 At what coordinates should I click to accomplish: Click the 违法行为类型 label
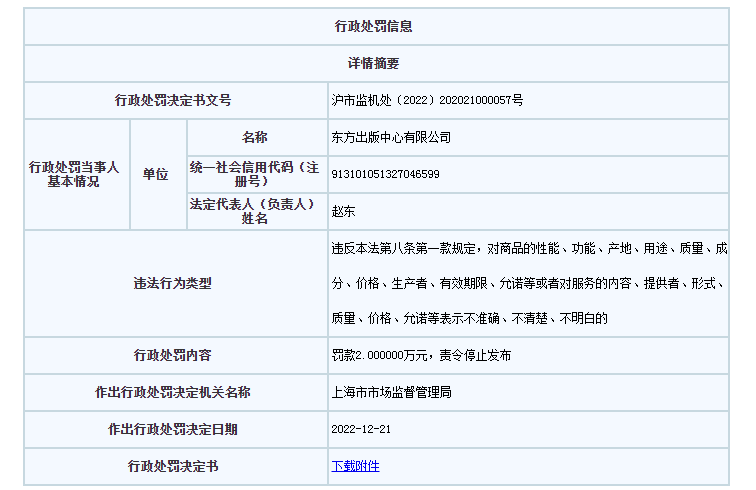coord(173,283)
